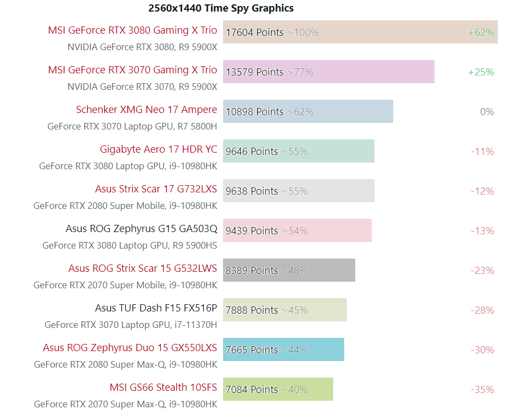
Task: Click the 17604 Points benchmark bar
Action: [360, 32]
